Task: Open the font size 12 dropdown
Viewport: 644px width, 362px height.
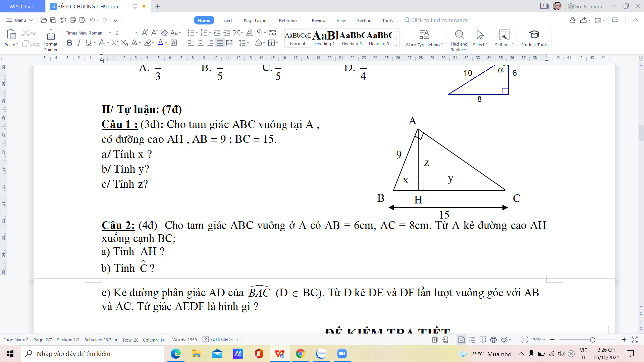Action: [137, 33]
